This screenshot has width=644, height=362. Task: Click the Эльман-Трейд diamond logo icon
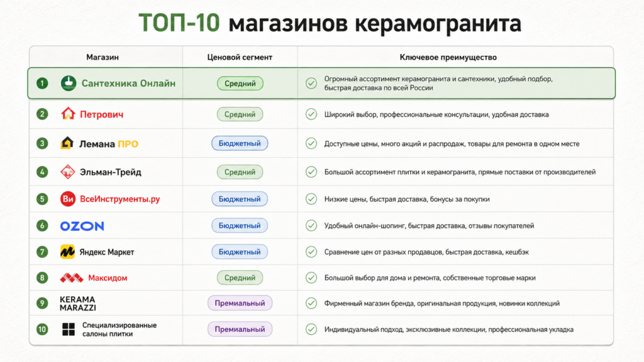tap(68, 172)
